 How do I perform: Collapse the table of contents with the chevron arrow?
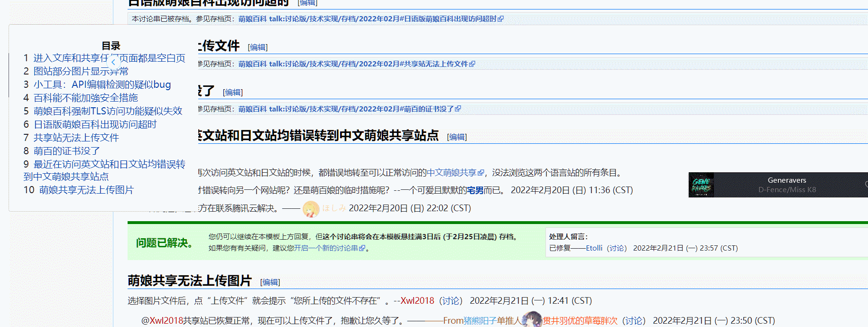click(113, 62)
